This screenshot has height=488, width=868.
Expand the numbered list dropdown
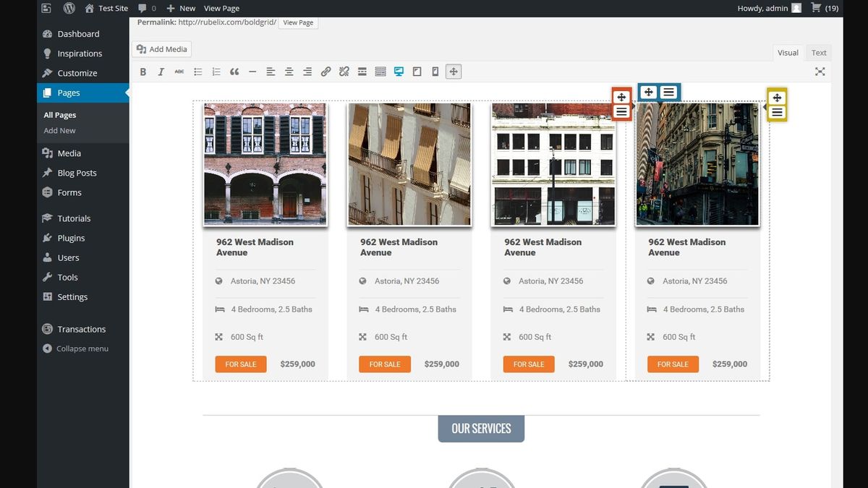pyautogui.click(x=216, y=71)
